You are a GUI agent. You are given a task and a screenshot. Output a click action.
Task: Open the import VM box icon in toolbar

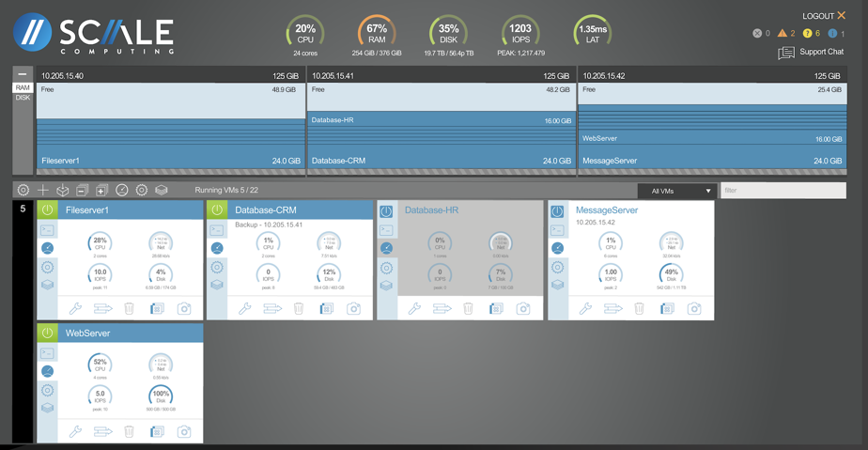click(x=63, y=191)
